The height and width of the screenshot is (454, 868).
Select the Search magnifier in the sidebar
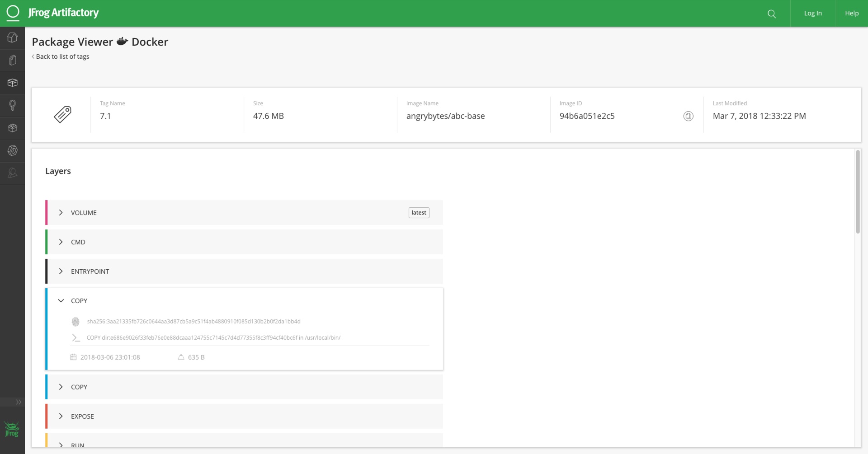click(x=12, y=105)
